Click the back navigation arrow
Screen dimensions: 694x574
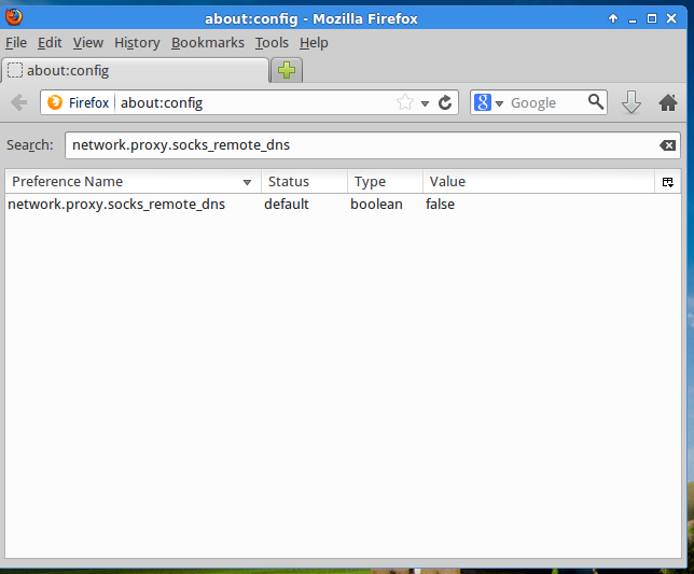(x=19, y=102)
